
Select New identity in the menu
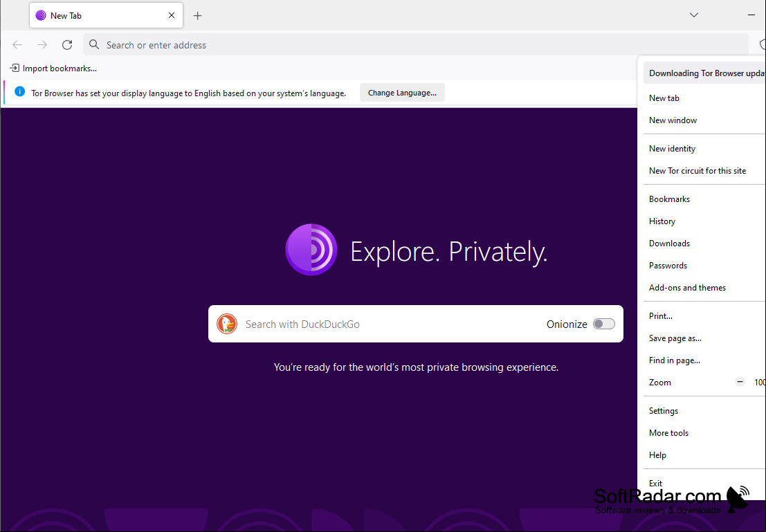click(x=704, y=149)
